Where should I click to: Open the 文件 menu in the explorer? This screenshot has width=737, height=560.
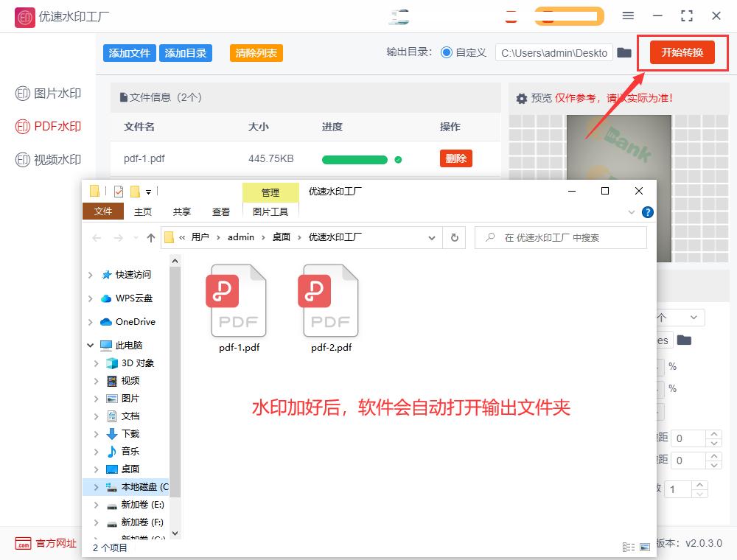[x=102, y=211]
